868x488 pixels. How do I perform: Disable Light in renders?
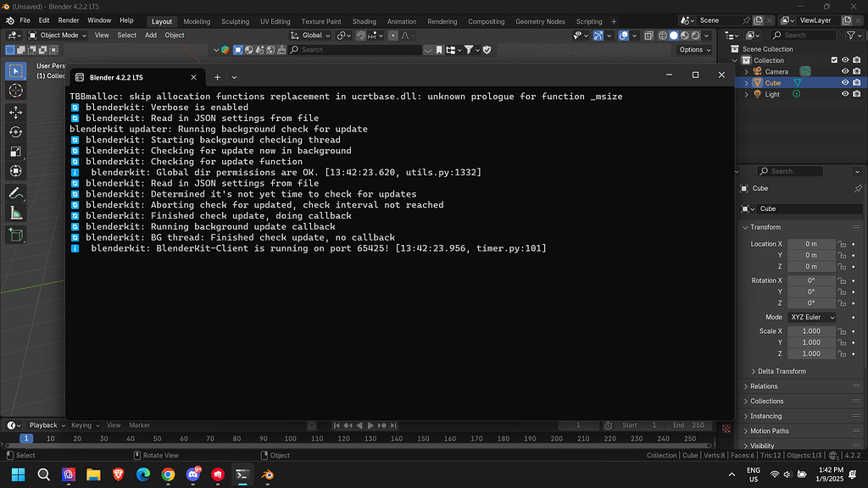[x=857, y=94]
